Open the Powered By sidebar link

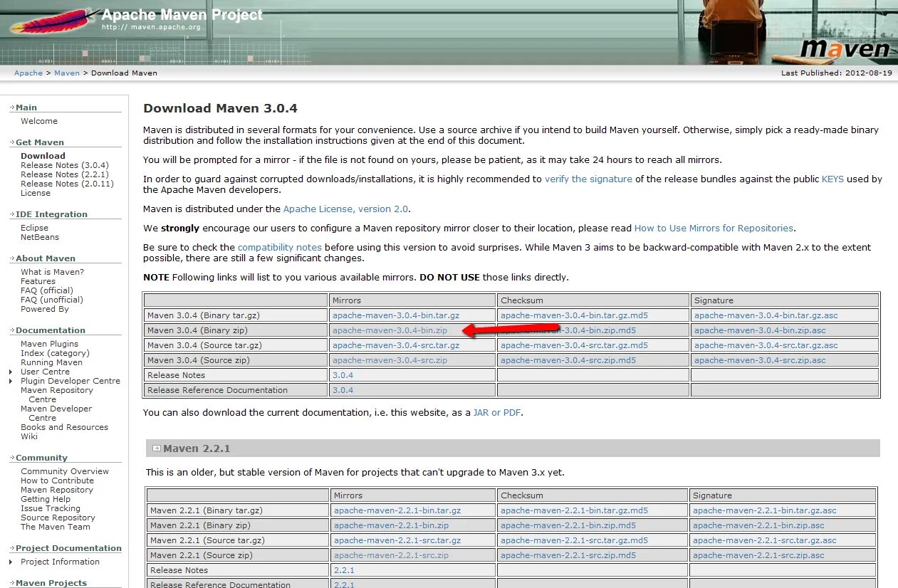[45, 309]
